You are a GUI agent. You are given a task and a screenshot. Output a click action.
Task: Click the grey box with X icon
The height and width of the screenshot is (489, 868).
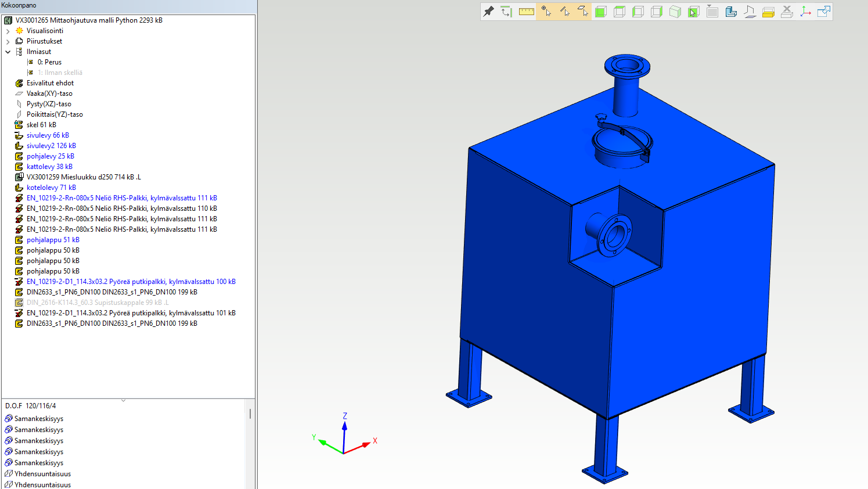coord(787,12)
